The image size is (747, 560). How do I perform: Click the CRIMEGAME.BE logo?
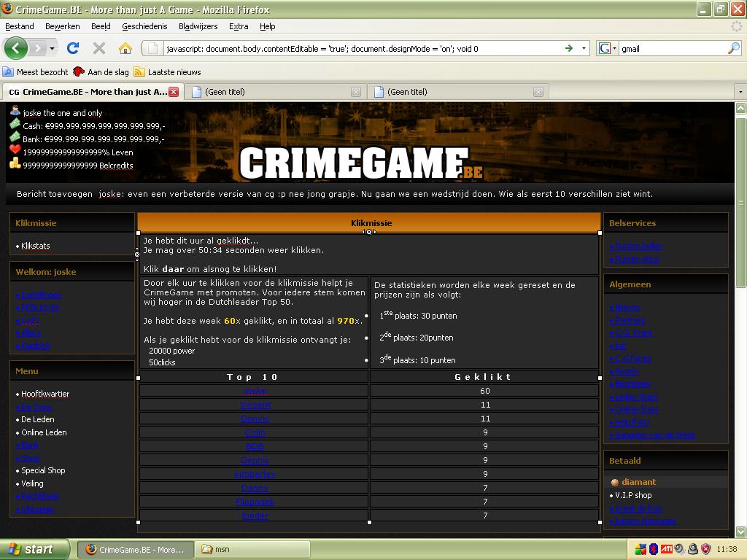coord(361,163)
